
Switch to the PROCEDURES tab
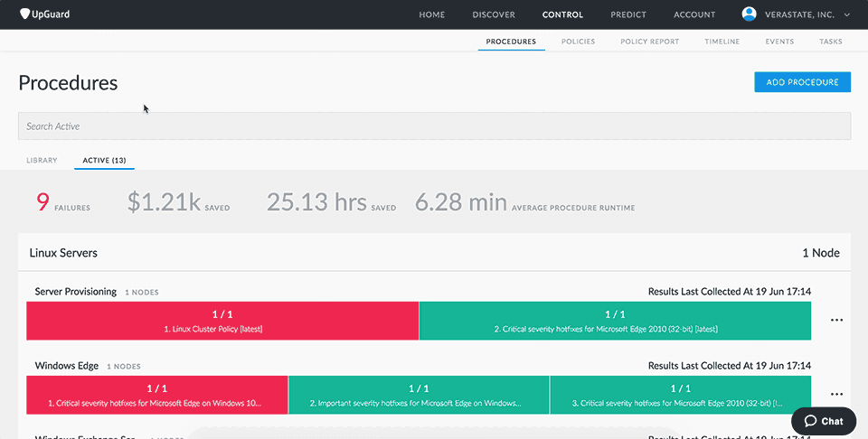tap(511, 42)
